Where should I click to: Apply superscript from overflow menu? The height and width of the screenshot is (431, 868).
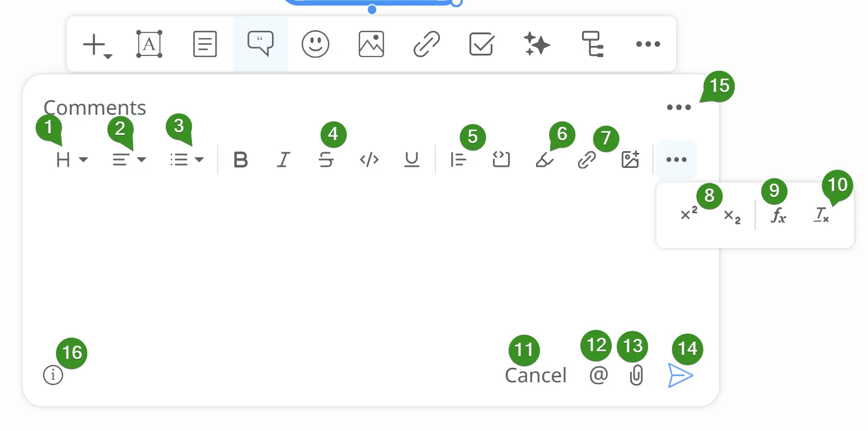[x=689, y=214]
